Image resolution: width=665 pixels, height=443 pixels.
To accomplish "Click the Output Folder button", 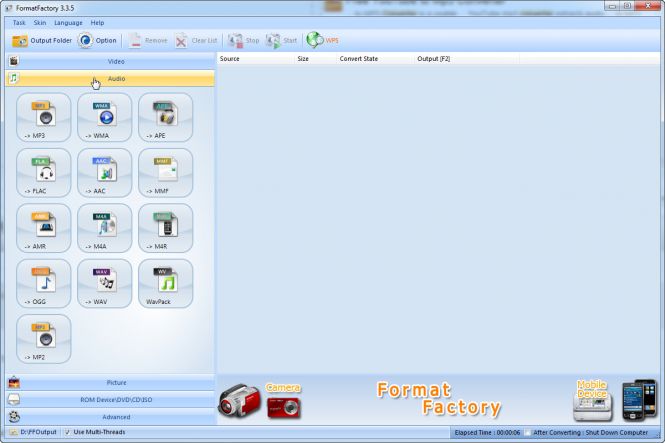I will pyautogui.click(x=42, y=41).
